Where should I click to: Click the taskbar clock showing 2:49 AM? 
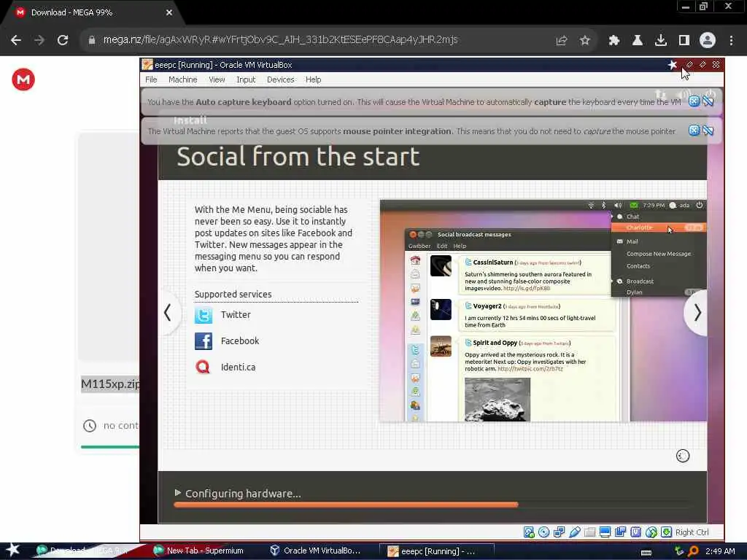pyautogui.click(x=720, y=551)
